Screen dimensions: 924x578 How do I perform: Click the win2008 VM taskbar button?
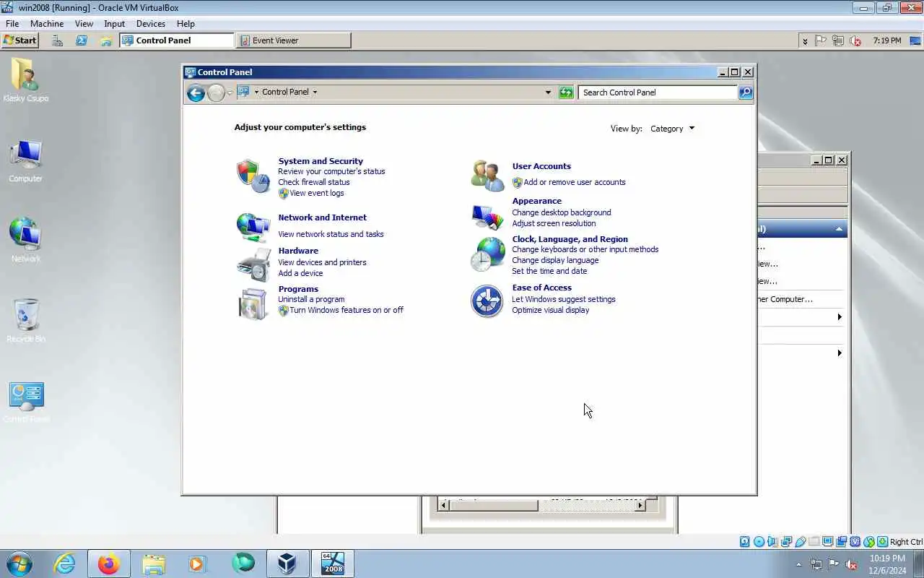(x=332, y=564)
